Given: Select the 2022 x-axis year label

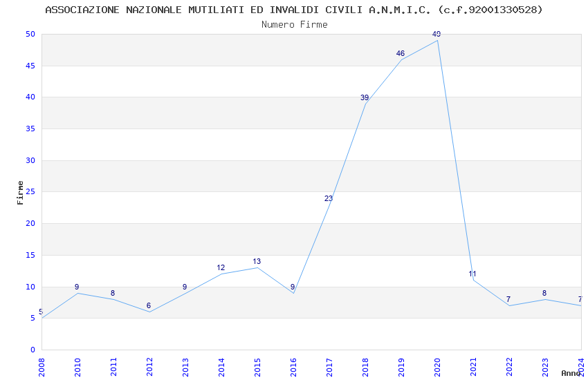Looking at the screenshot, I should click(x=510, y=368).
